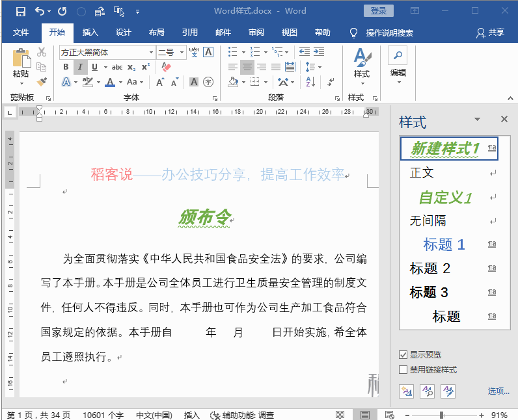The image size is (518, 420).
Task: Sort paragraphs with A-Z icon
Action: click(310, 82)
